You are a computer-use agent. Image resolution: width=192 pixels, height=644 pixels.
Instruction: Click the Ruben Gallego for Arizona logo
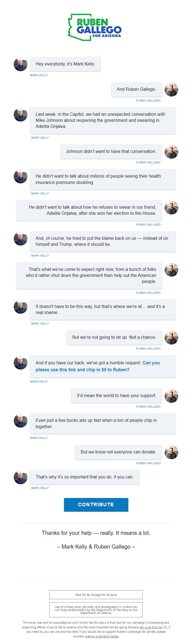pos(95,28)
